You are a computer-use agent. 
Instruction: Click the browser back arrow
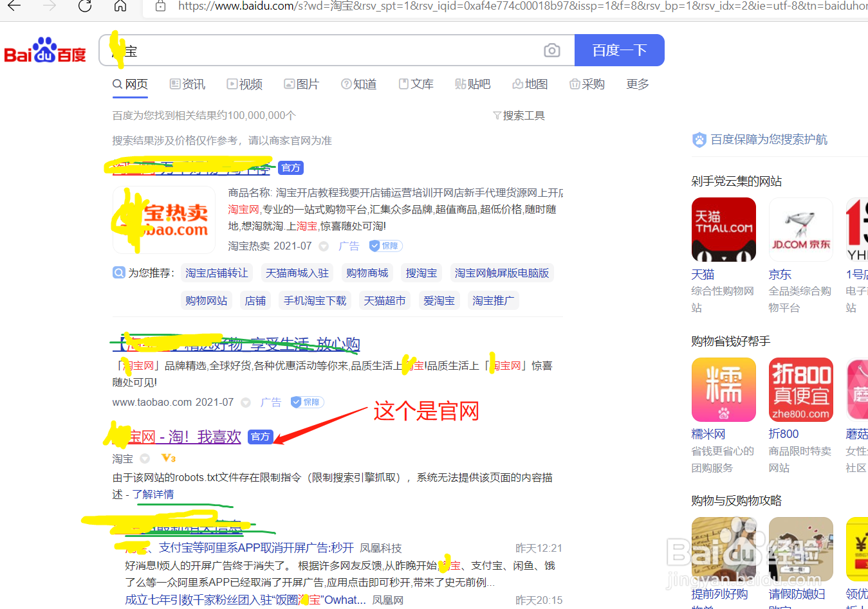coord(14,6)
